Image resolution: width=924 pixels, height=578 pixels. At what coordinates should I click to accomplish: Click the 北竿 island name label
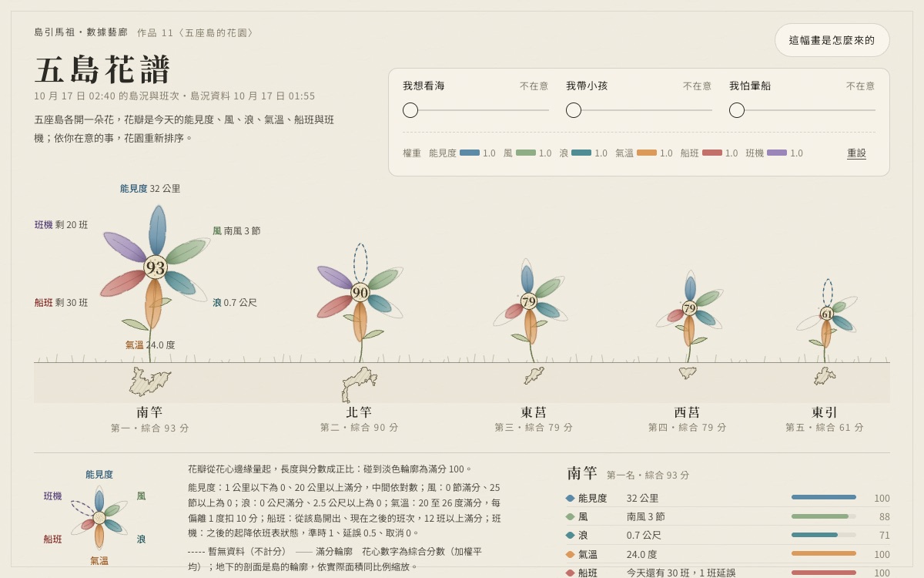359,412
